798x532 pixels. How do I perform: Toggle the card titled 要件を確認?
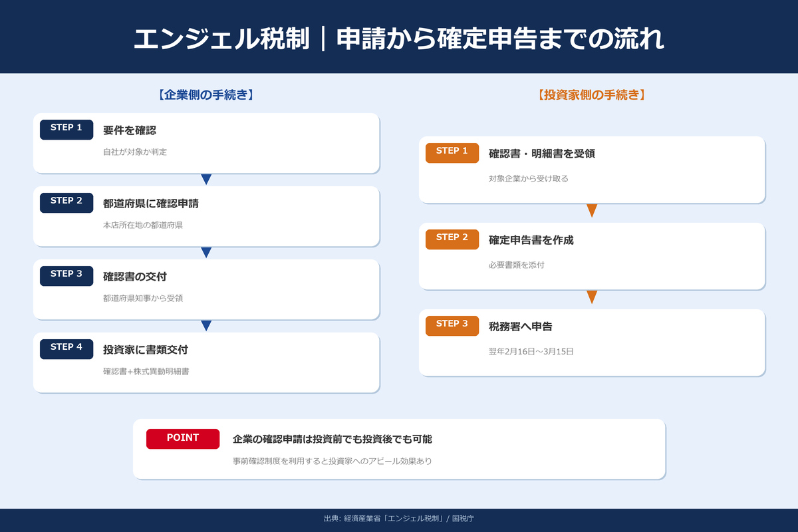point(206,143)
